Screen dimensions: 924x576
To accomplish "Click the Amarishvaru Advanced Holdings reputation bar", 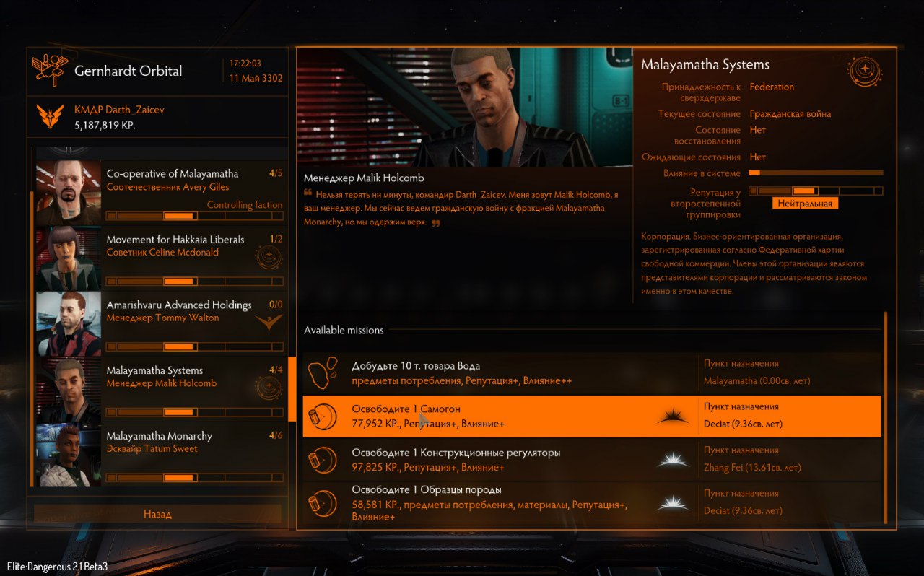I will click(194, 347).
